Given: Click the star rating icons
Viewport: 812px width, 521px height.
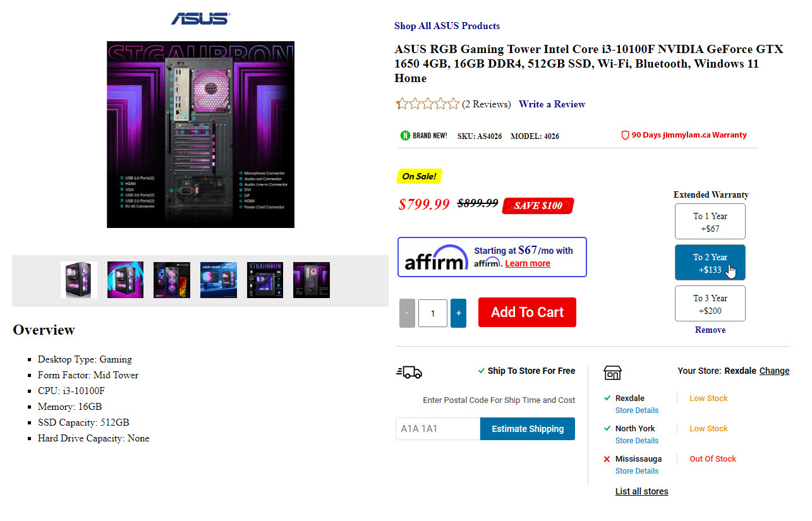Looking at the screenshot, I should click(x=428, y=104).
